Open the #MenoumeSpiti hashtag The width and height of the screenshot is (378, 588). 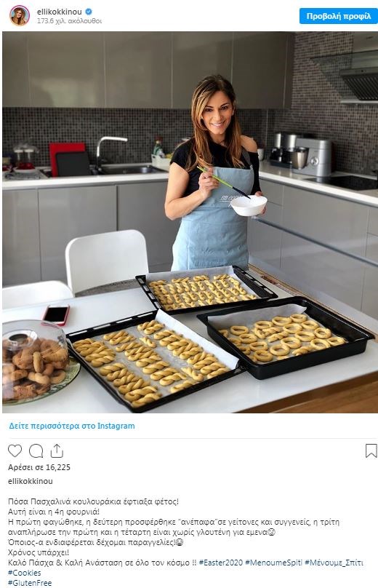(x=273, y=563)
